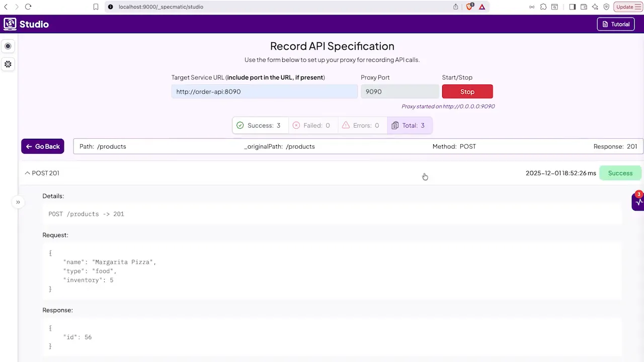Click the Go Back button
This screenshot has height=362, width=644.
pos(42,146)
